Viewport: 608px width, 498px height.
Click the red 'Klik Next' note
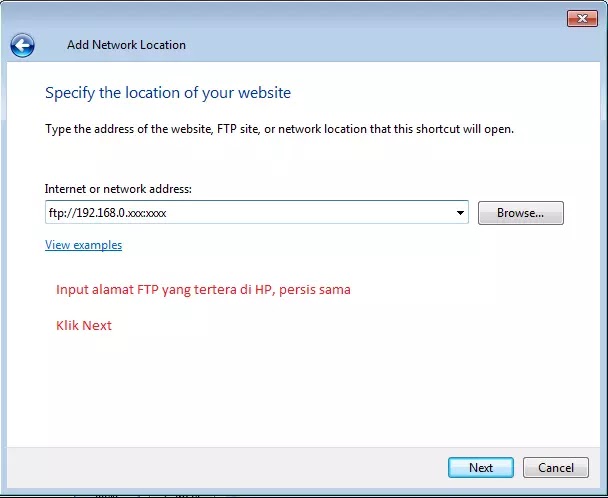[84, 325]
